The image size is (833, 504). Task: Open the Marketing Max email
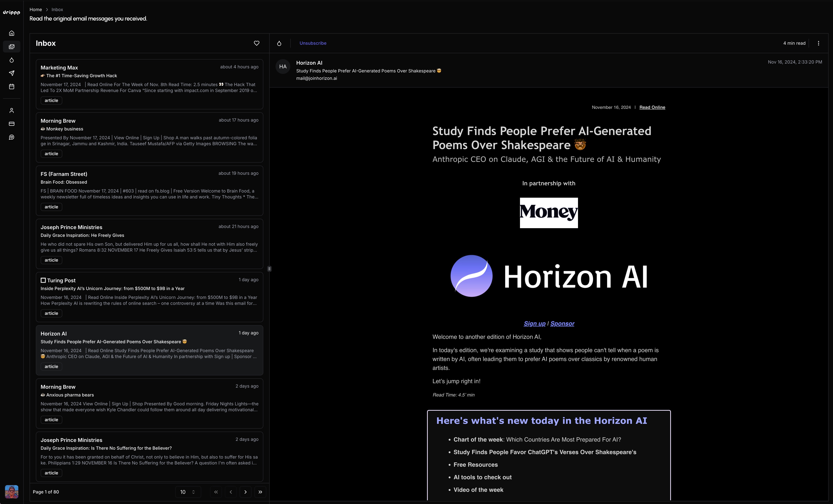[x=149, y=84]
